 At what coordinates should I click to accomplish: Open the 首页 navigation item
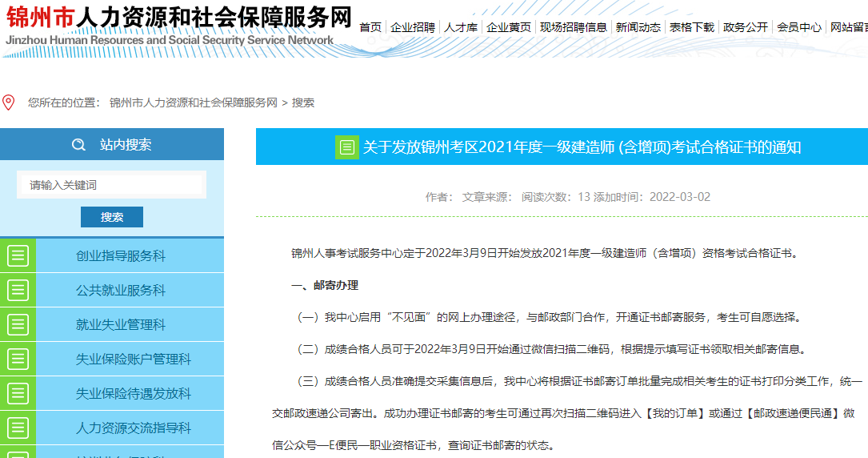pos(370,27)
